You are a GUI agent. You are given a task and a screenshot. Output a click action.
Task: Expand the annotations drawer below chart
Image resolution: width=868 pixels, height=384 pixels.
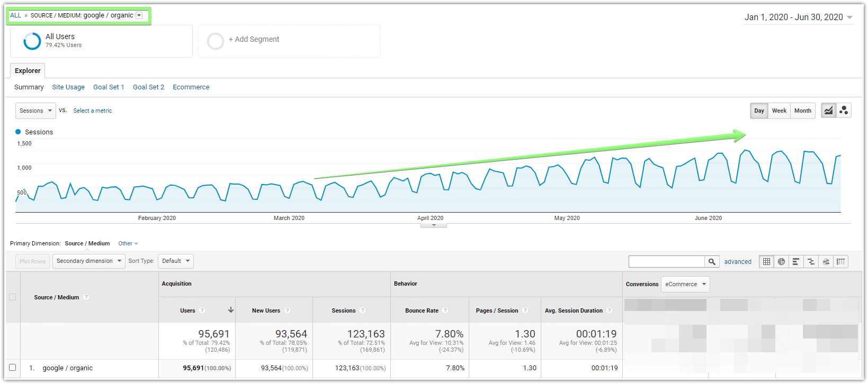point(434,225)
